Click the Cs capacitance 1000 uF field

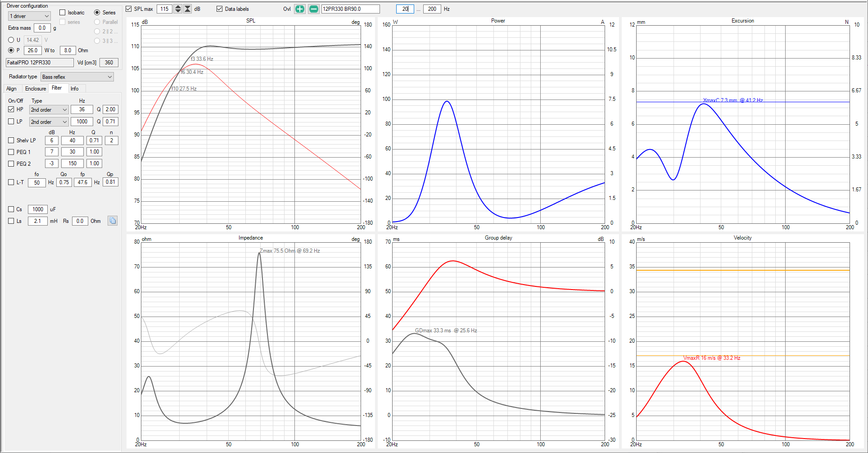pyautogui.click(x=38, y=209)
